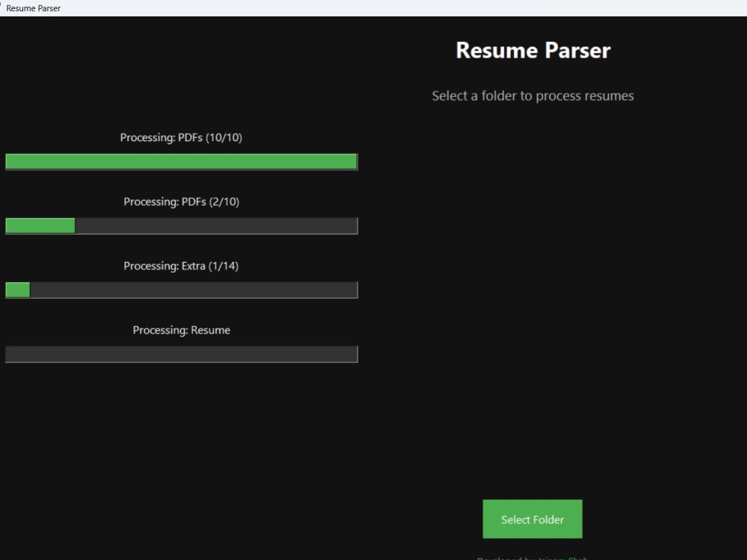747x560 pixels.
Task: Click the green fill of the Extra bar
Action: point(18,289)
